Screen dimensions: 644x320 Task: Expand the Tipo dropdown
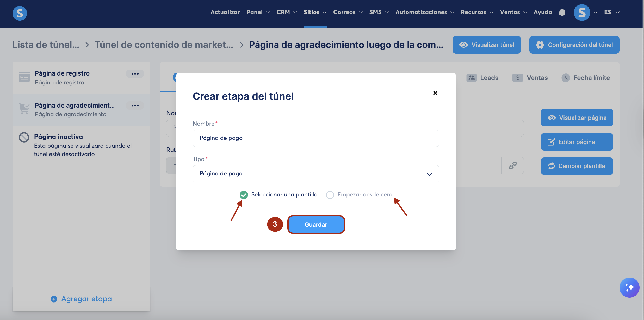coord(316,174)
